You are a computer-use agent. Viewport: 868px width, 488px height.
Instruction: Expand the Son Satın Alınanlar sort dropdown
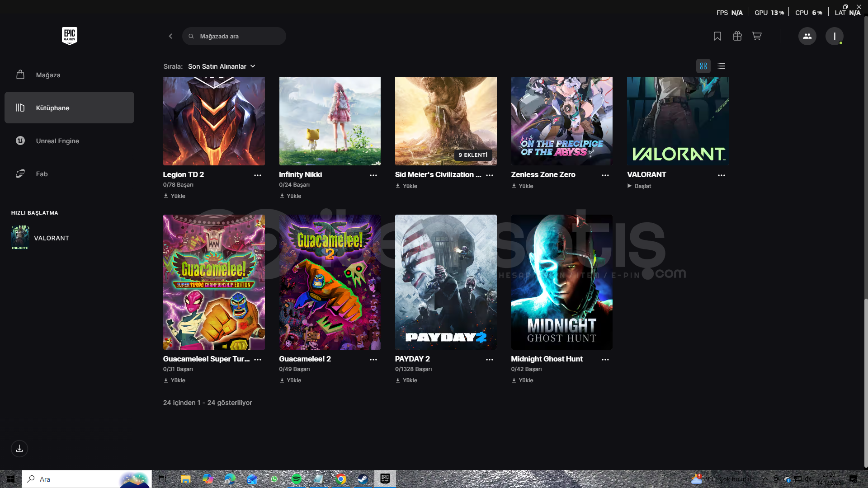[x=222, y=66]
